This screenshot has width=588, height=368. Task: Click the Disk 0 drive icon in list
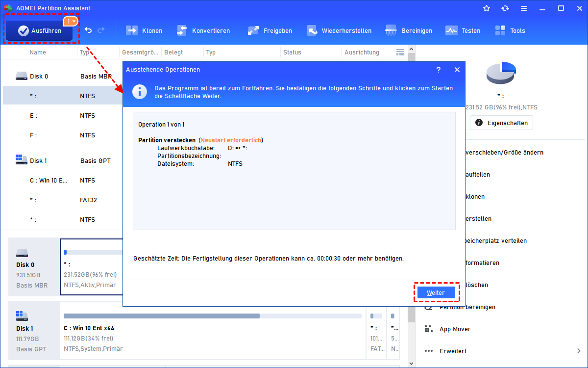tap(22, 76)
